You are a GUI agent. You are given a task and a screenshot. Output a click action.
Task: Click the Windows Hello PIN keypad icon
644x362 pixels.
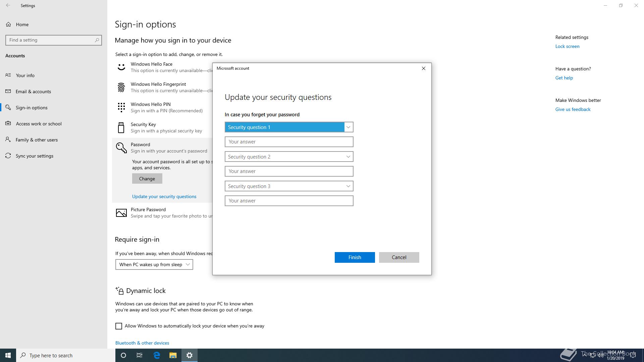[121, 107]
